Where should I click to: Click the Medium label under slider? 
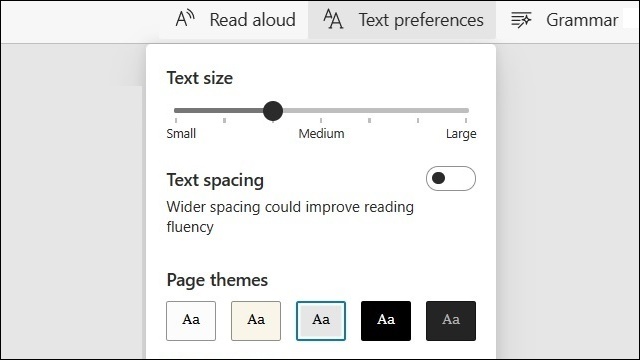pos(321,133)
